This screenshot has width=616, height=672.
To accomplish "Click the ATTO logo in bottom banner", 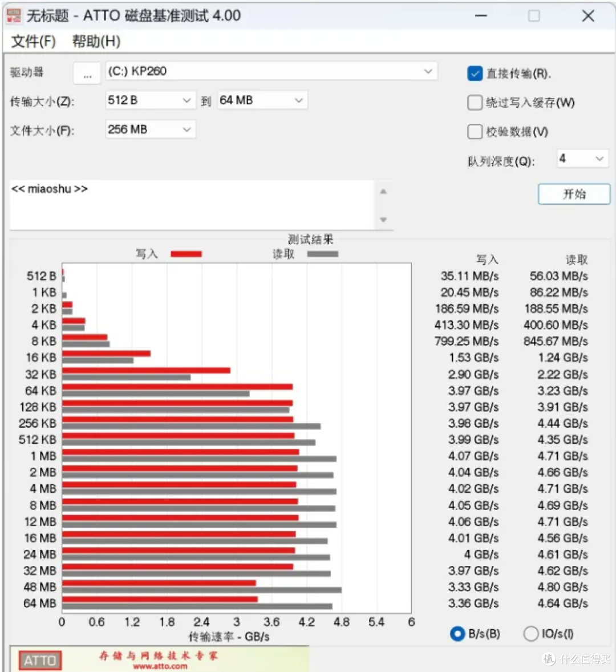I will click(40, 661).
